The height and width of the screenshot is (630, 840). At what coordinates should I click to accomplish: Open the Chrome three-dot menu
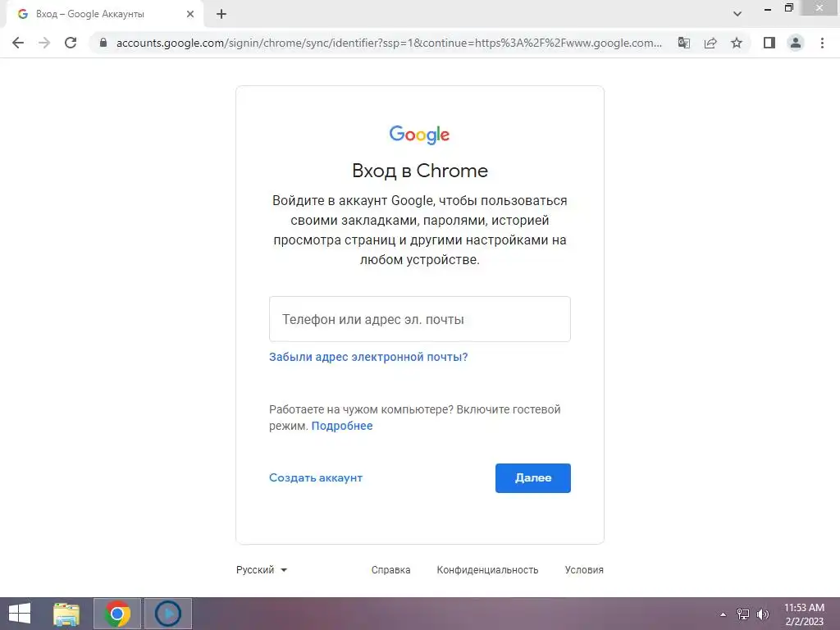click(x=822, y=43)
